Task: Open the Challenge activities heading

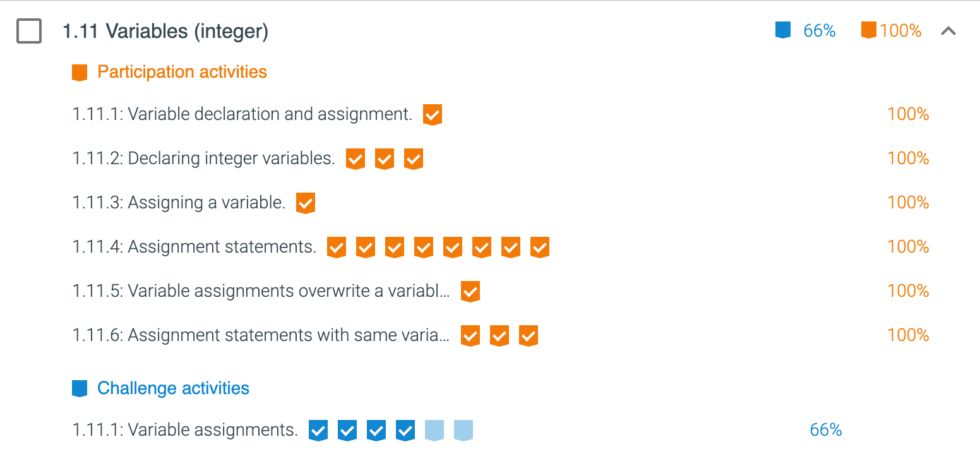Action: tap(173, 388)
